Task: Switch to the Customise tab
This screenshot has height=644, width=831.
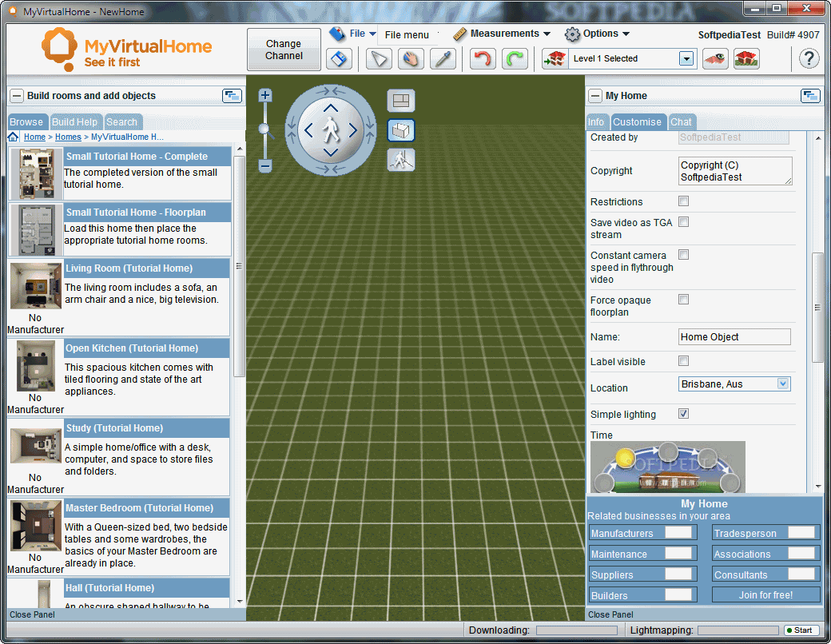Action: (x=638, y=122)
